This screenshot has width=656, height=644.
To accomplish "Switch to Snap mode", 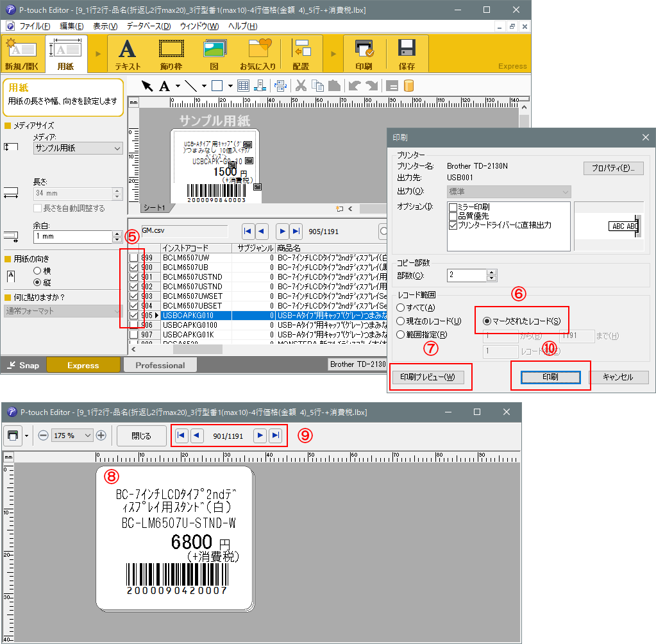I will click(x=24, y=366).
